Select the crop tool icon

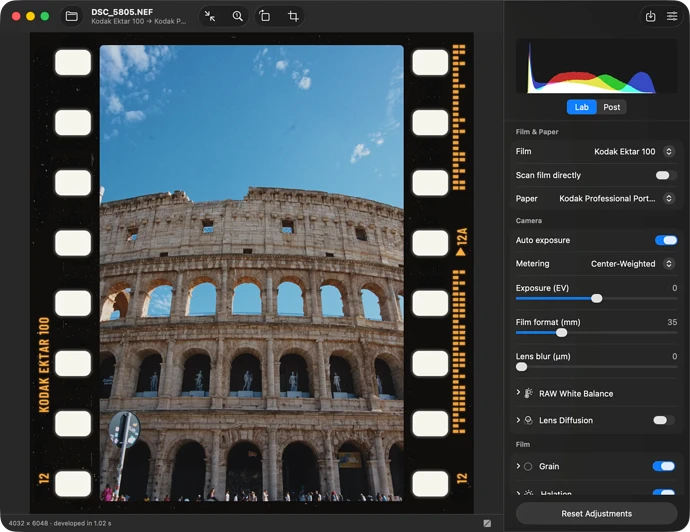point(293,16)
